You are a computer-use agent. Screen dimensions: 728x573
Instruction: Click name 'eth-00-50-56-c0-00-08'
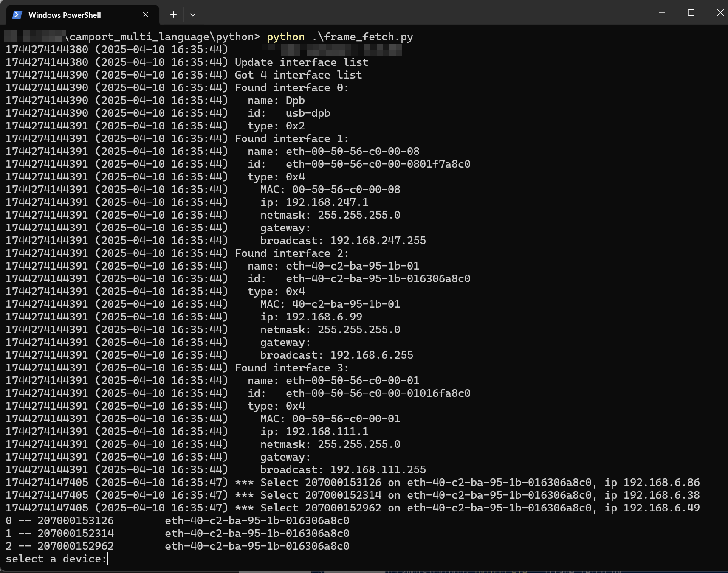353,152
